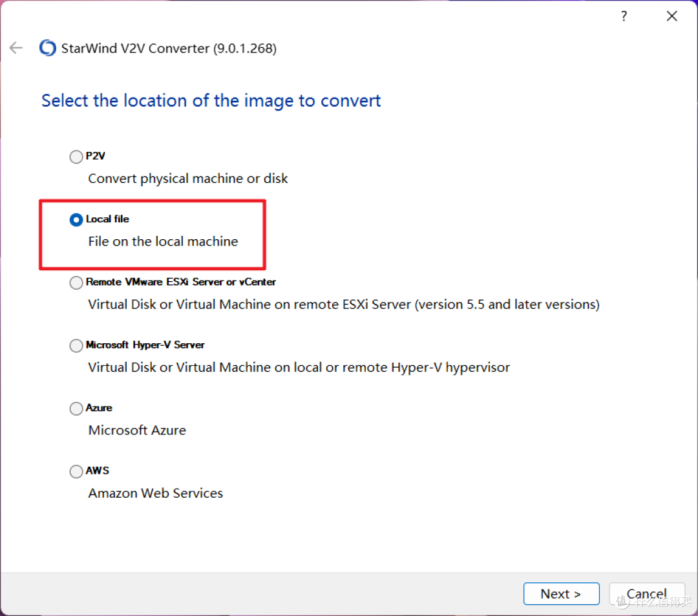Click the Cancel button

pos(646,594)
